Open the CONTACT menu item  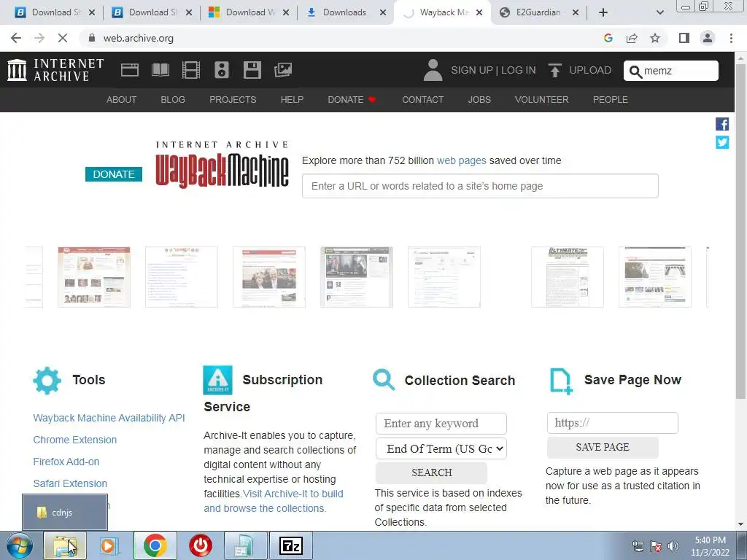(x=422, y=99)
